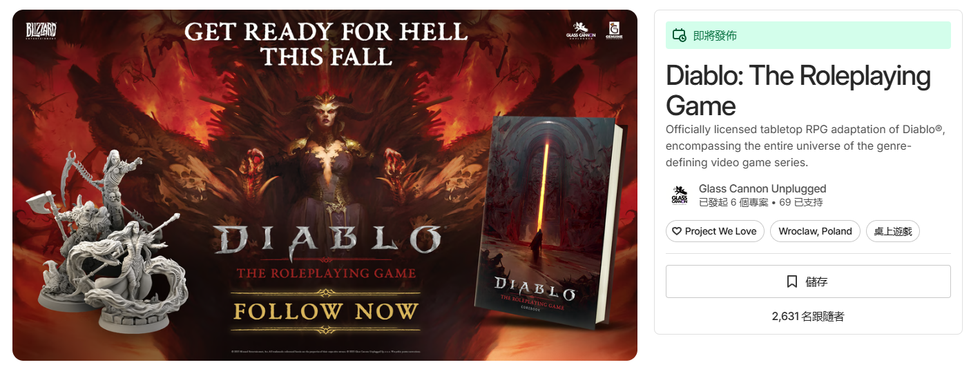Open the Diablo: The Roleplaying Game title
This screenshot has height=387, width=980.
[798, 90]
